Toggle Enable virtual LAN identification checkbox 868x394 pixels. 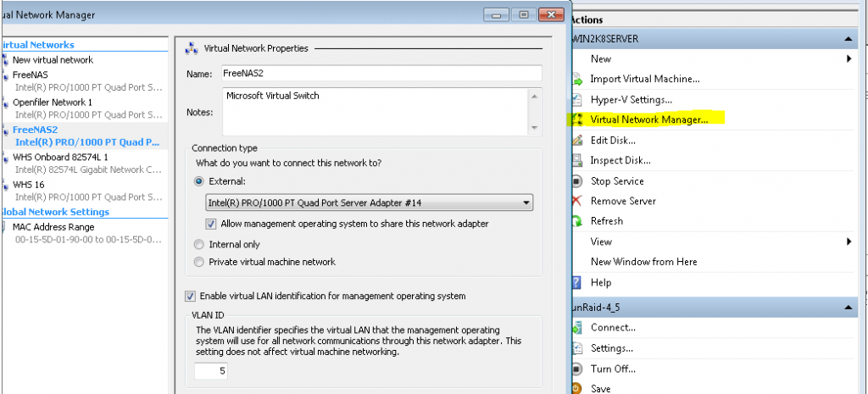[190, 296]
